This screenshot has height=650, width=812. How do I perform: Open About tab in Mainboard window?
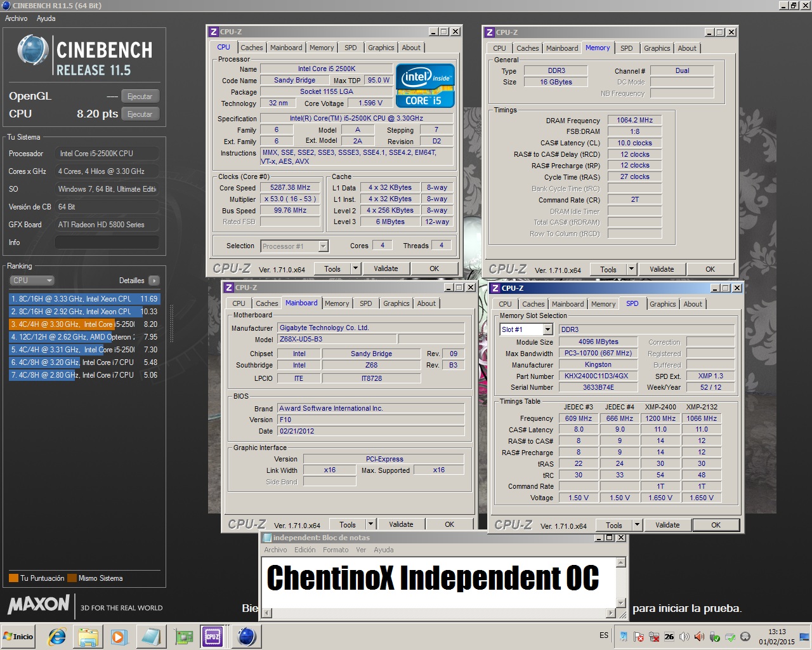click(426, 303)
